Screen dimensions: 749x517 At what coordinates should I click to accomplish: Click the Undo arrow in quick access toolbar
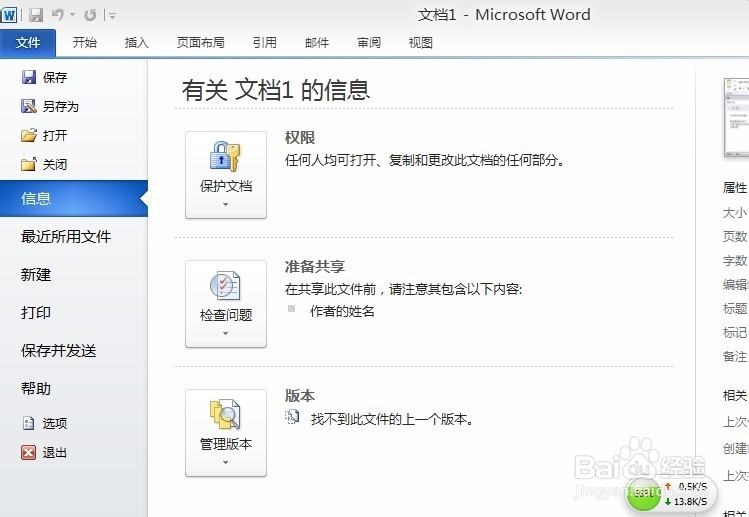click(58, 15)
